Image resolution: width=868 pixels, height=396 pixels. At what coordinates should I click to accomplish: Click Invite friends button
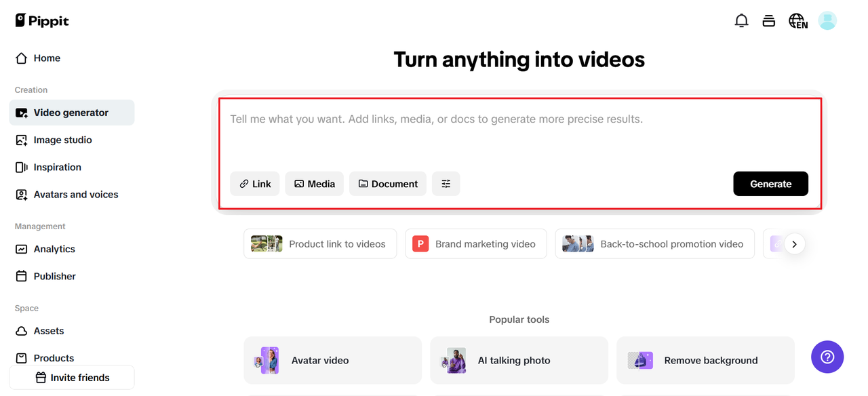tap(72, 378)
